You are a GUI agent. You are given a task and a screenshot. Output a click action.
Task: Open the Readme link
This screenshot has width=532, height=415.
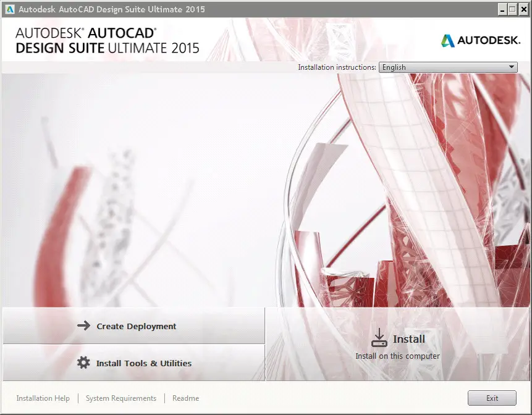coord(185,398)
